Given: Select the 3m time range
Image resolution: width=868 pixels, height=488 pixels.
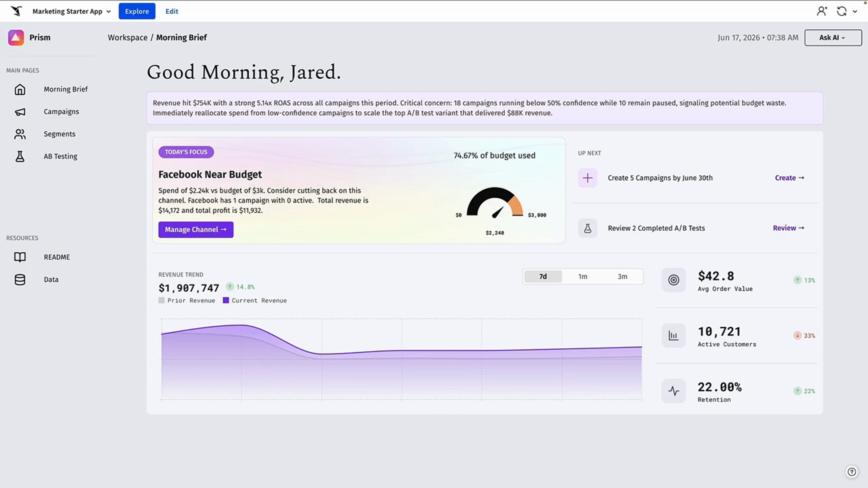Looking at the screenshot, I should coord(622,277).
